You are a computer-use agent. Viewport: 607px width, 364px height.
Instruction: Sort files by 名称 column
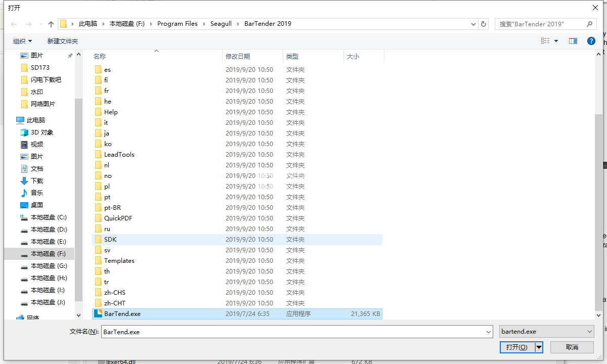tap(157, 57)
